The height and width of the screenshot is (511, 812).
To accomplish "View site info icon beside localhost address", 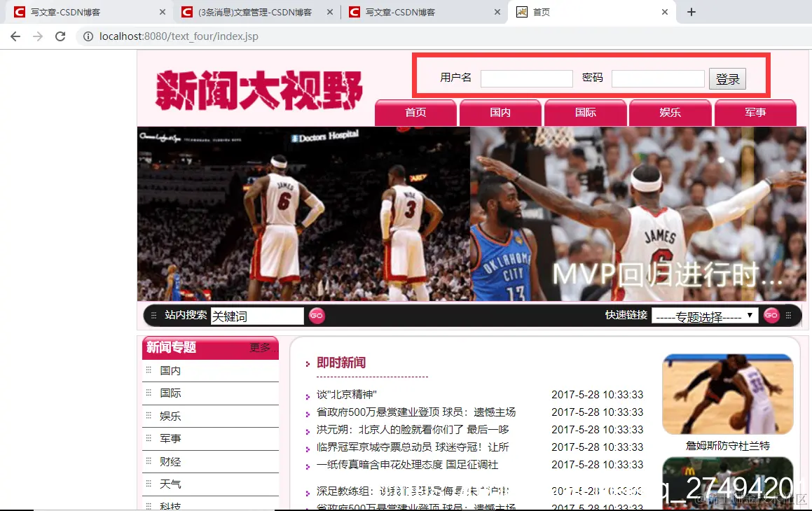I will click(88, 36).
